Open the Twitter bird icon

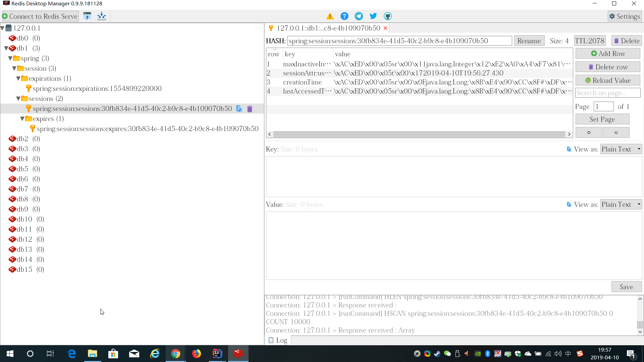pyautogui.click(x=373, y=16)
